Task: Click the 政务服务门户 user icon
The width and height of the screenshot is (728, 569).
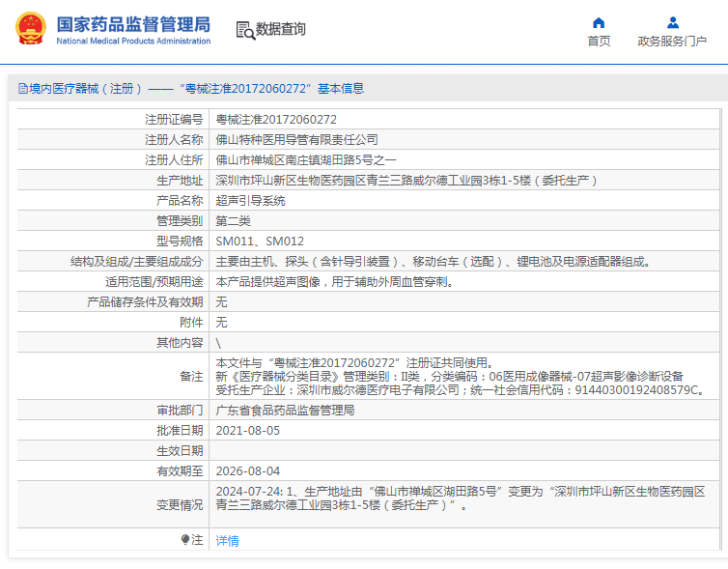Action: click(673, 23)
